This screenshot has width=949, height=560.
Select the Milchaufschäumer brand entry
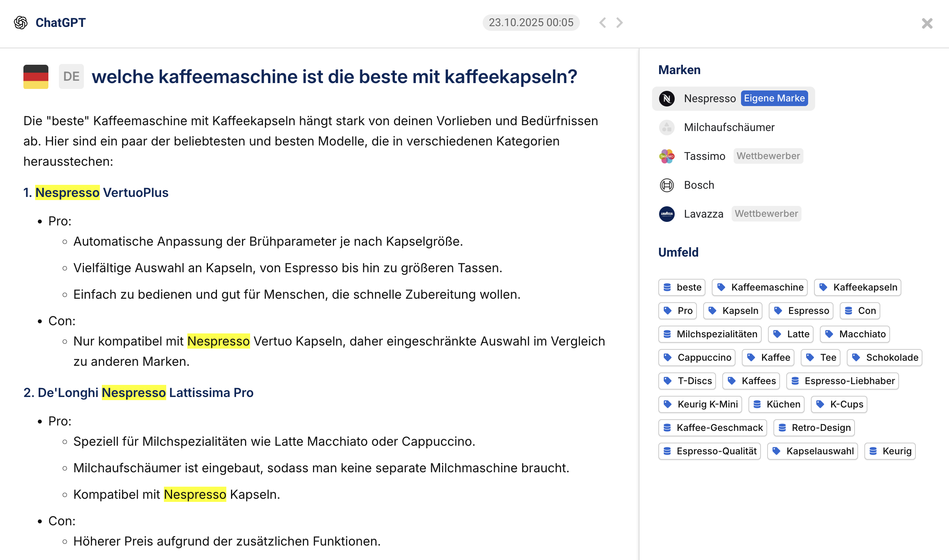pyautogui.click(x=729, y=128)
